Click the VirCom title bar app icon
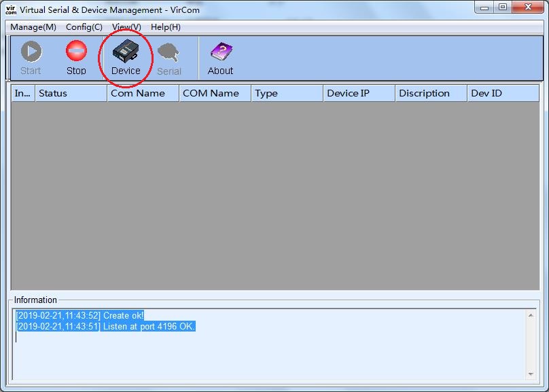This screenshot has width=549, height=392. coord(10,10)
